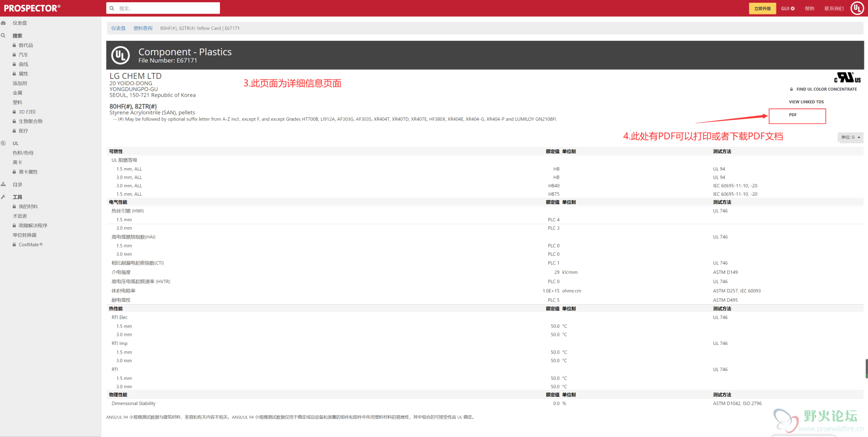Click the dashboard gauge icon beside 仪表盘
This screenshot has height=437, width=868.
point(4,23)
